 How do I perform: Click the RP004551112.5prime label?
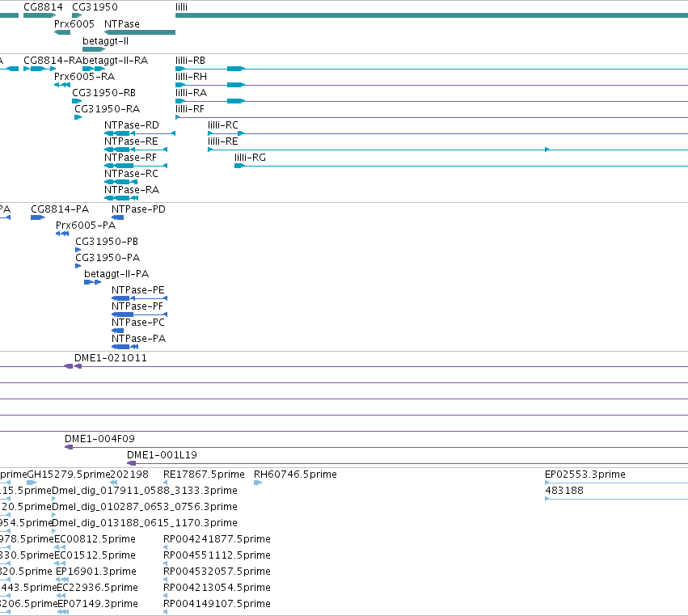217,555
